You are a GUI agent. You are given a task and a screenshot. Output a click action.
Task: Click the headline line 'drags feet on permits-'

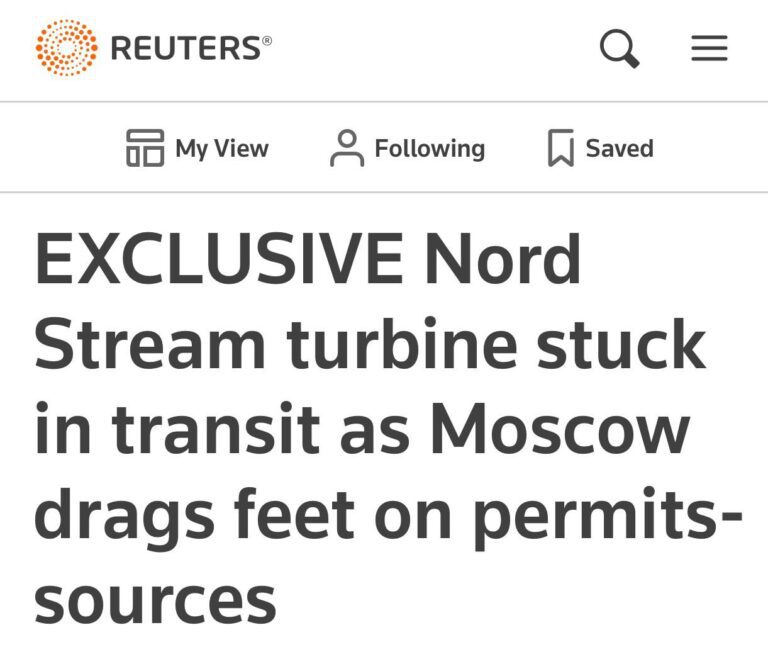(388, 518)
